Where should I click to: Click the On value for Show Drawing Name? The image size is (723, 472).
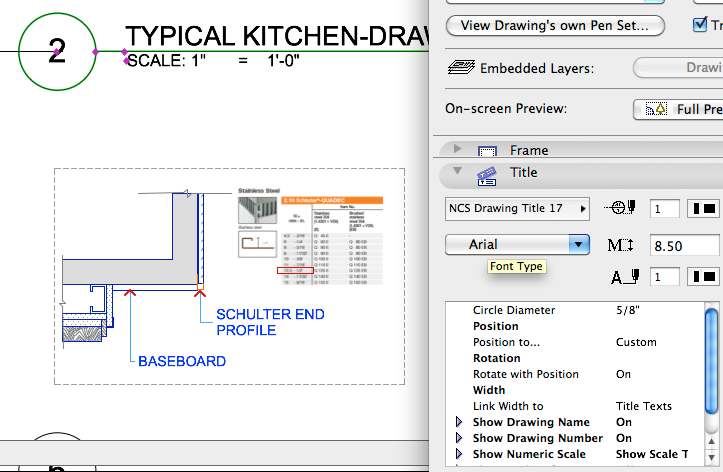[623, 422]
